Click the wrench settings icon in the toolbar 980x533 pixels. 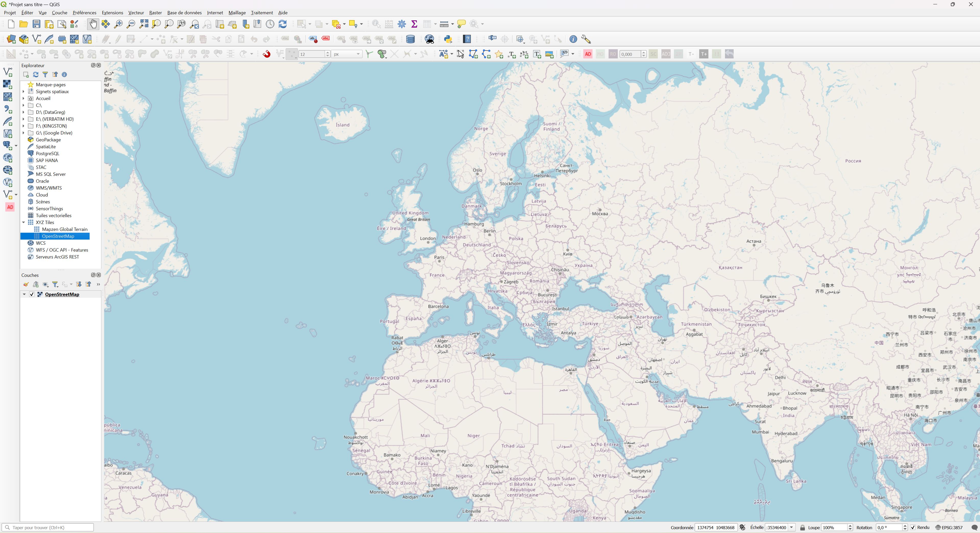pos(586,39)
